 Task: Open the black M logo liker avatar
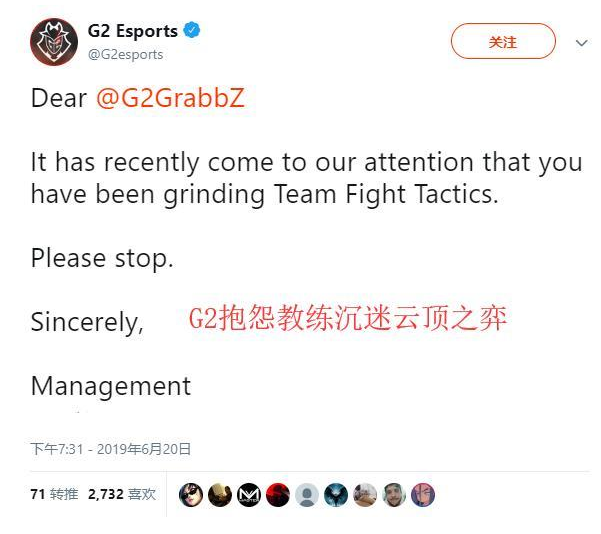coord(249,495)
